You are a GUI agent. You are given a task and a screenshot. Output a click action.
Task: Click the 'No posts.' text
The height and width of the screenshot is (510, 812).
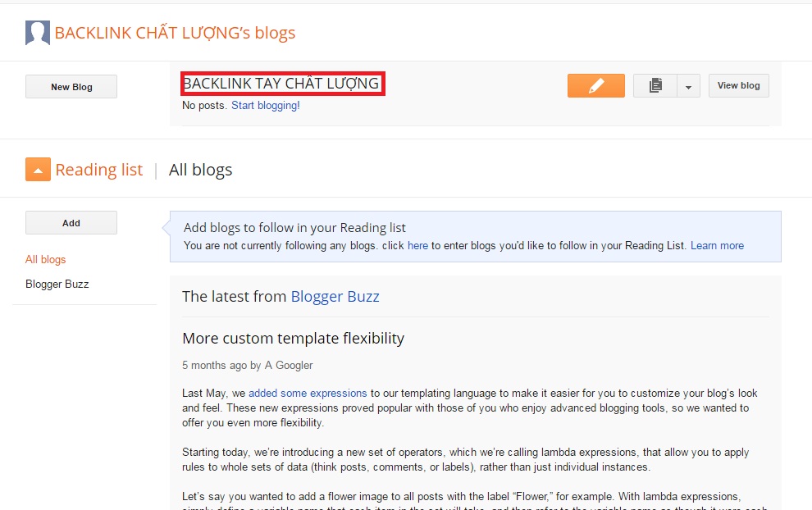(x=204, y=106)
